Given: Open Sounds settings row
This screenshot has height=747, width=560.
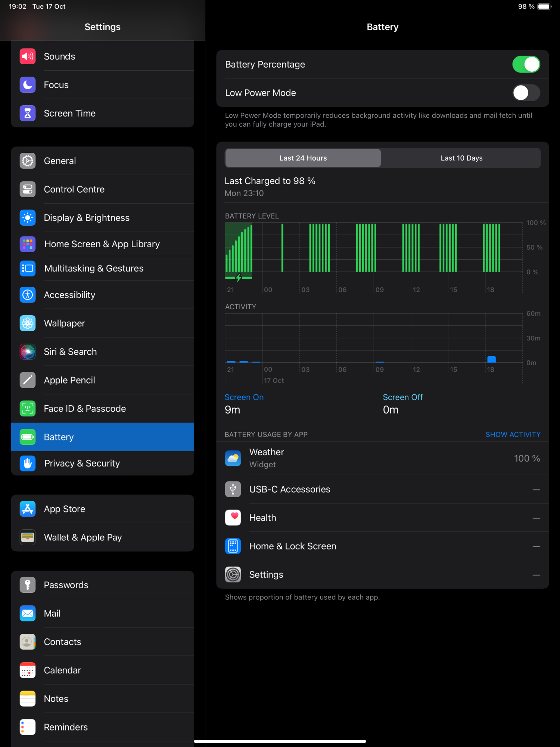Looking at the screenshot, I should pyautogui.click(x=103, y=56).
